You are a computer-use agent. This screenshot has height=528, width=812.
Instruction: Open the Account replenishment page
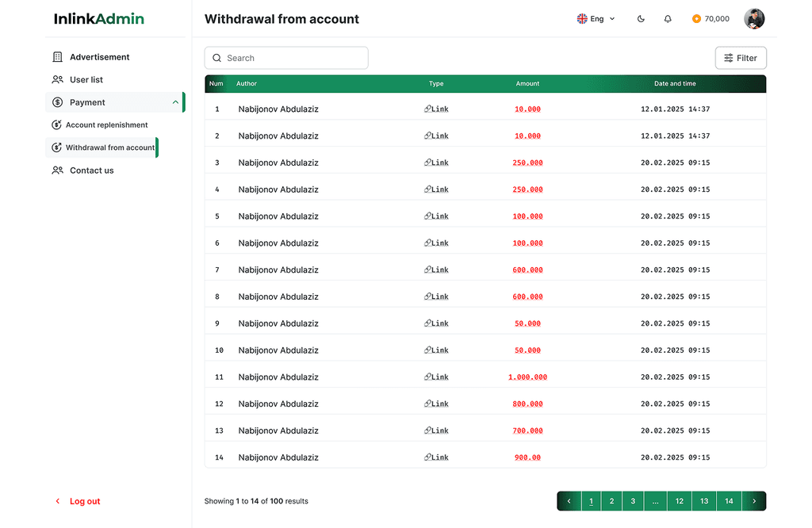(106, 125)
